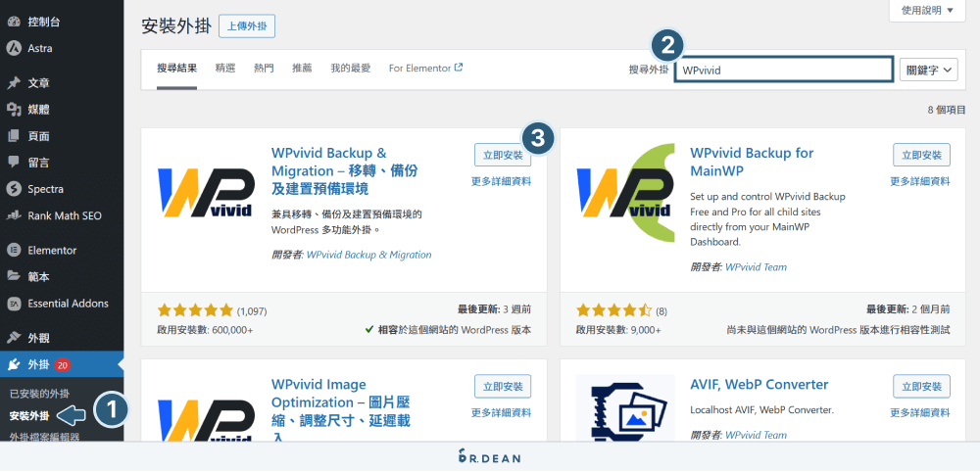Image resolution: width=980 pixels, height=472 pixels.
Task: Click 立即安裝 for WPvivid Image Optimization
Action: click(503, 386)
